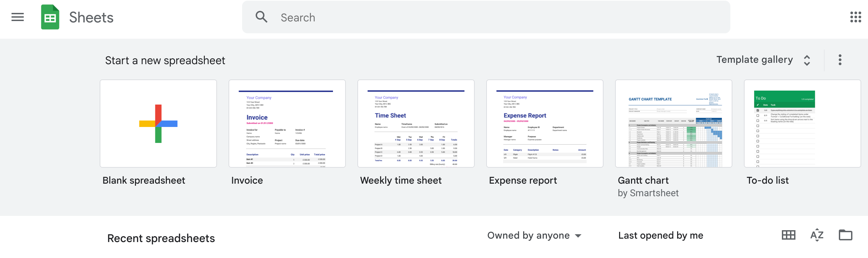Screen dimensions: 868x258
Task: Open the To-do list template thumbnail
Action: pos(803,124)
